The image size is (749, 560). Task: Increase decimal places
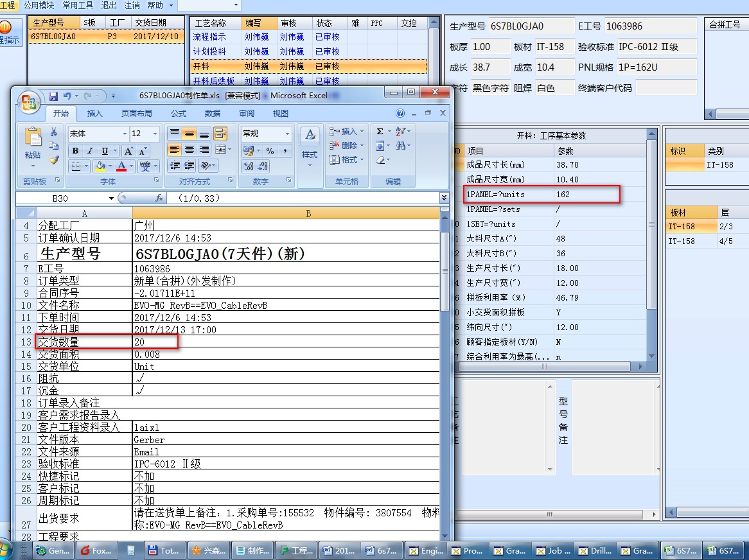249,166
